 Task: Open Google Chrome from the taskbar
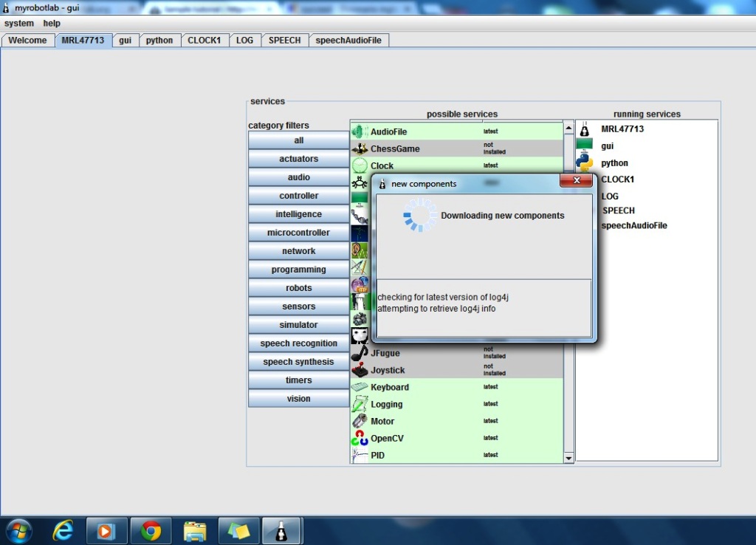pyautogui.click(x=151, y=531)
